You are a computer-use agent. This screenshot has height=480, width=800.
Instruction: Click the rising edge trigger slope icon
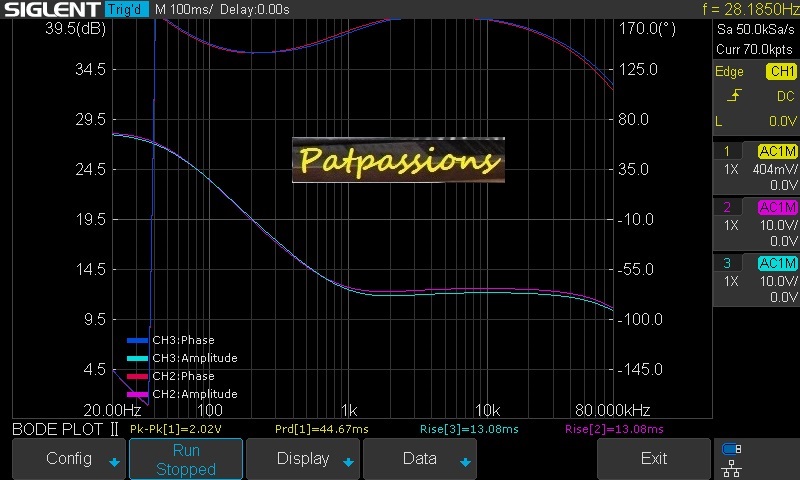pyautogui.click(x=734, y=96)
